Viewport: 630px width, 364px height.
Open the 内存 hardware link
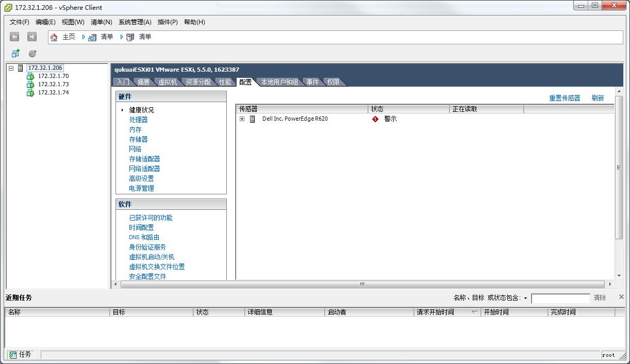pyautogui.click(x=135, y=129)
